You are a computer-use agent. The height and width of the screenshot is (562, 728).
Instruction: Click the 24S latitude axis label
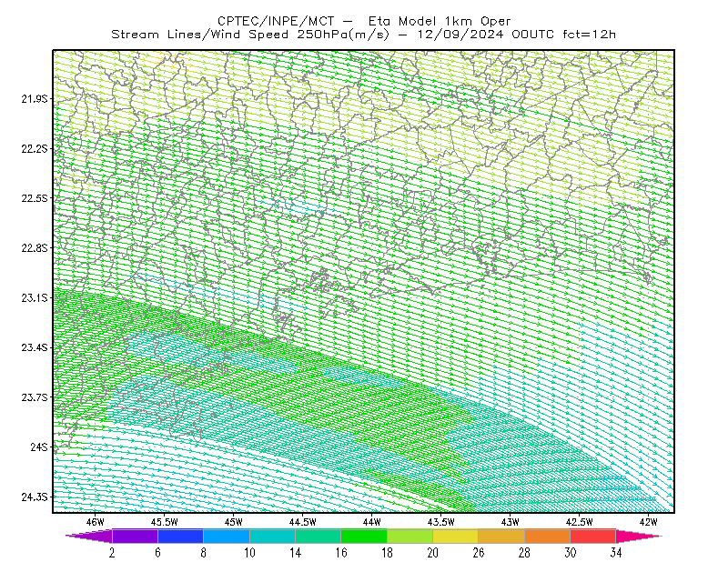[39, 447]
